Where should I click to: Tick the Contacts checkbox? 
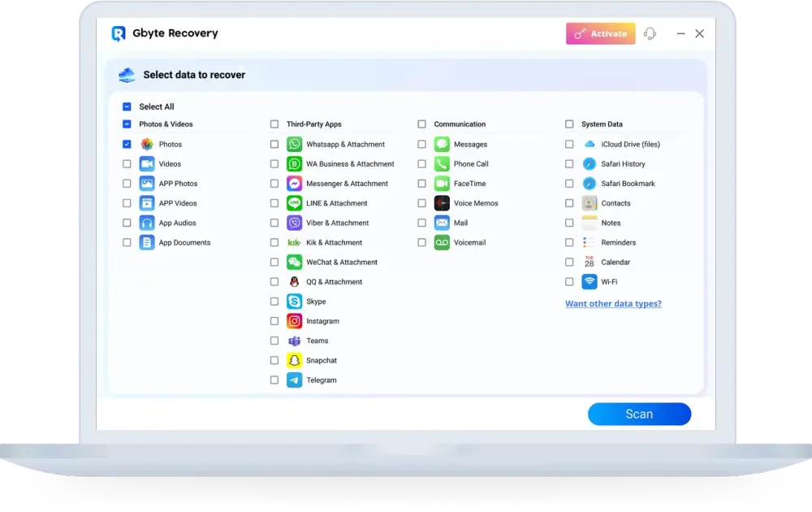(570, 203)
